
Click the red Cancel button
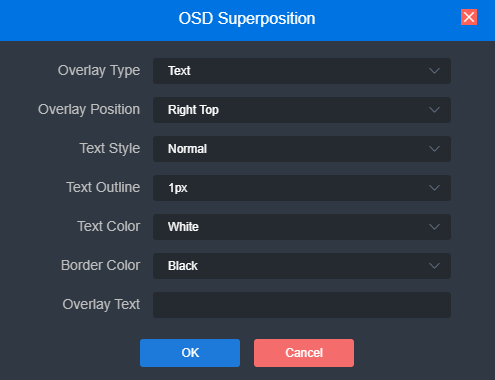(304, 353)
